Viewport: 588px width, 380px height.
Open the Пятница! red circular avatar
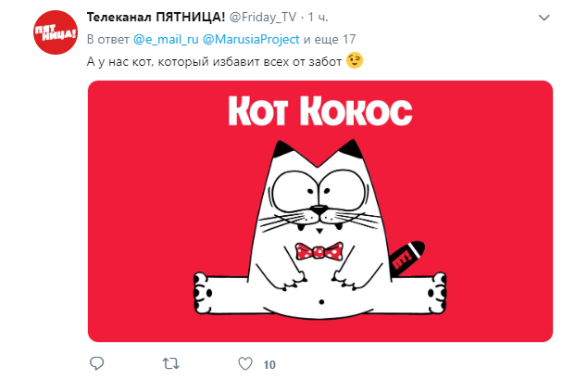pyautogui.click(x=56, y=32)
